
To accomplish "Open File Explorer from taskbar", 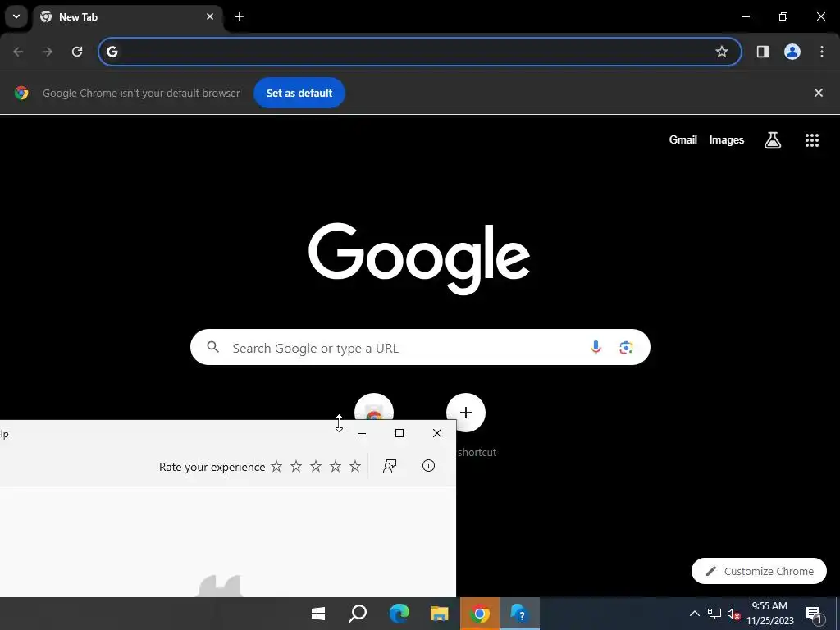I will 440,614.
